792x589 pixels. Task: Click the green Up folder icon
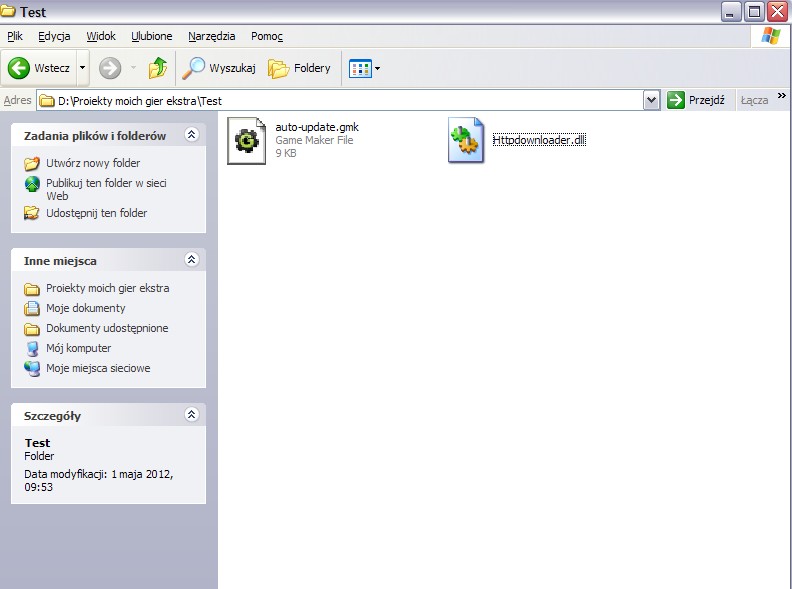158,68
